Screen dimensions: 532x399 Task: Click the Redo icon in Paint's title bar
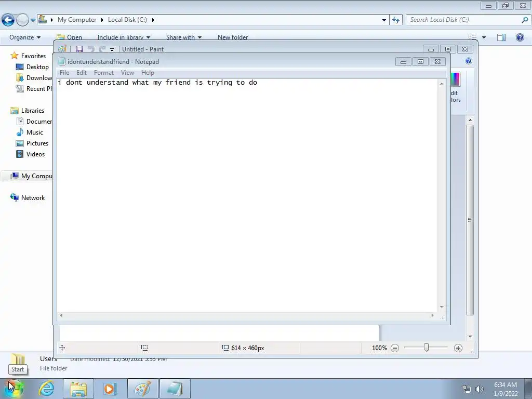pos(102,49)
